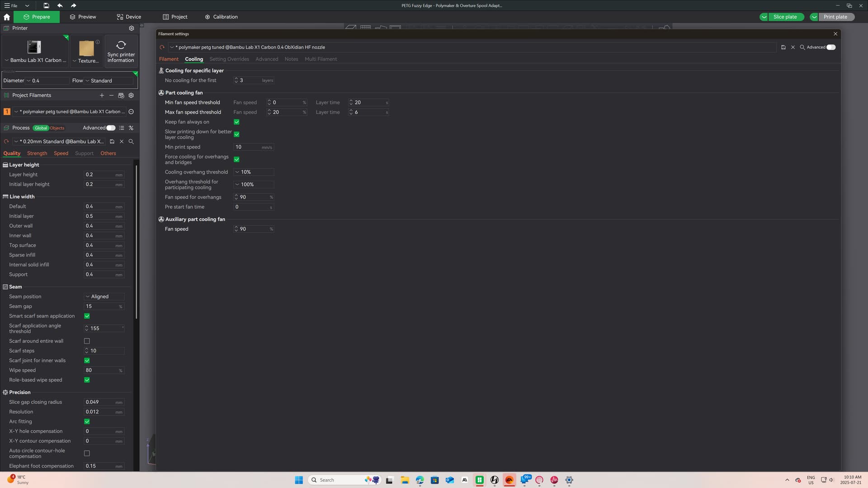Image resolution: width=868 pixels, height=488 pixels.
Task: Click edit icon next to polymaker petg filament
Action: point(131,112)
